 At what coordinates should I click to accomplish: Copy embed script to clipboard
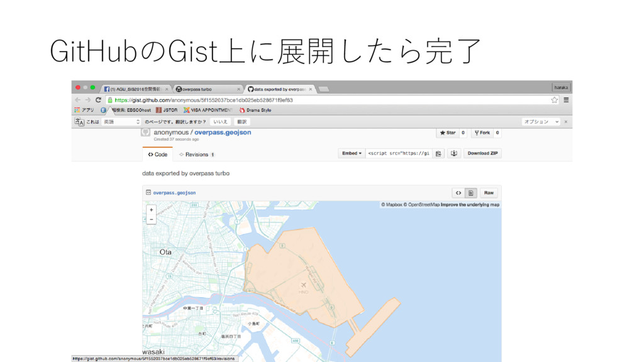[438, 153]
